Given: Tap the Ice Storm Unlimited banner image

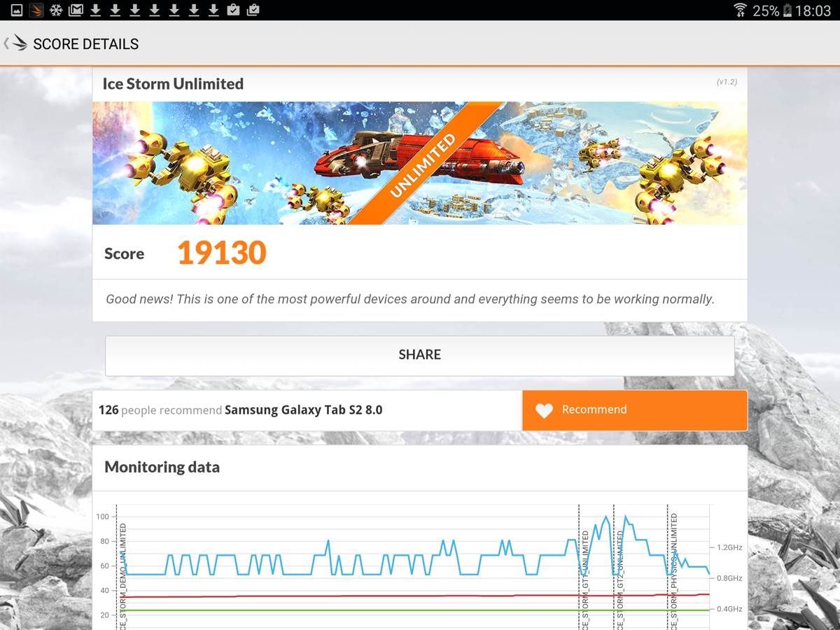Looking at the screenshot, I should (419, 163).
